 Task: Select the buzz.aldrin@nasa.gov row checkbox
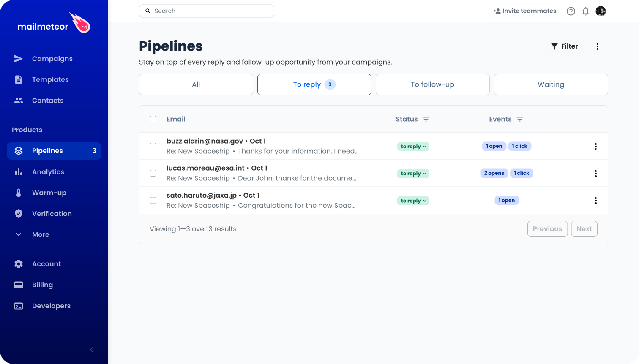coord(153,146)
